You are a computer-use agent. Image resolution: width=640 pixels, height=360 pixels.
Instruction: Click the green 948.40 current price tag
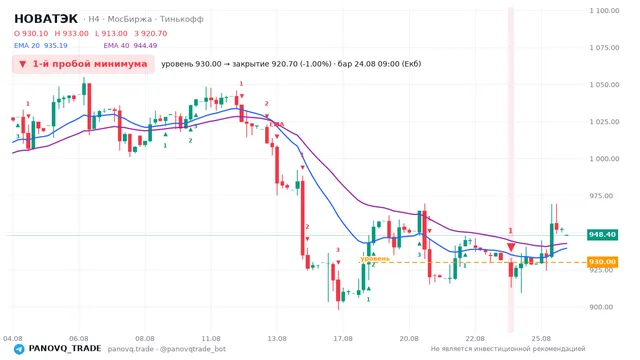(x=602, y=235)
